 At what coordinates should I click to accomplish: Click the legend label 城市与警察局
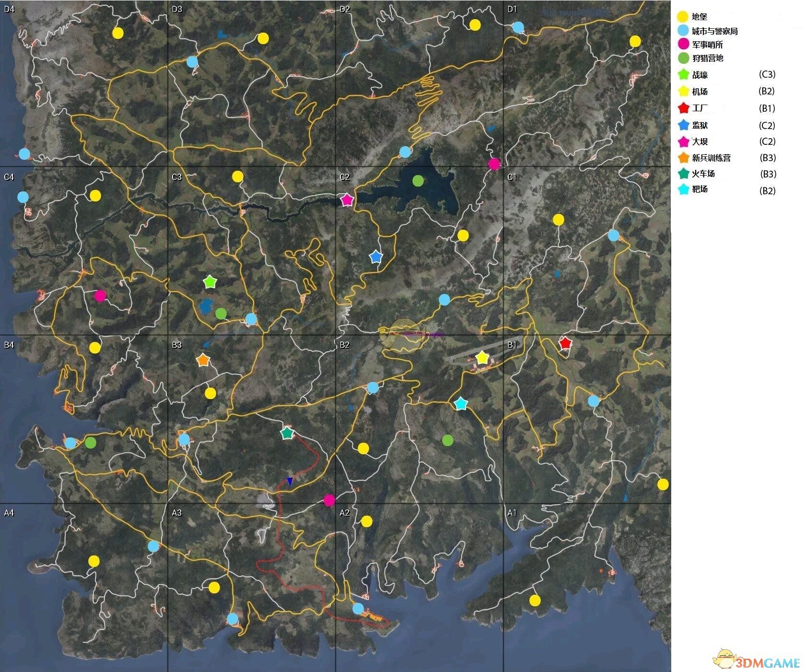pyautogui.click(x=715, y=31)
